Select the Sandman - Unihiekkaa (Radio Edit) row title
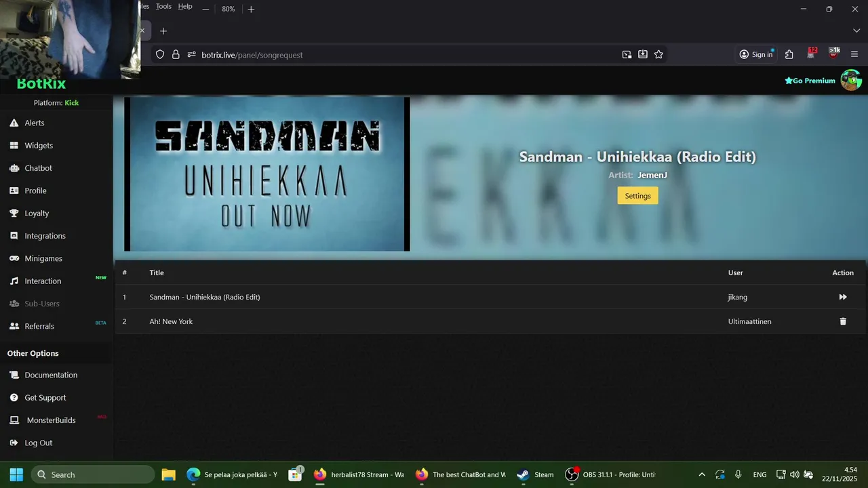Viewport: 868px width, 488px height. (x=205, y=297)
